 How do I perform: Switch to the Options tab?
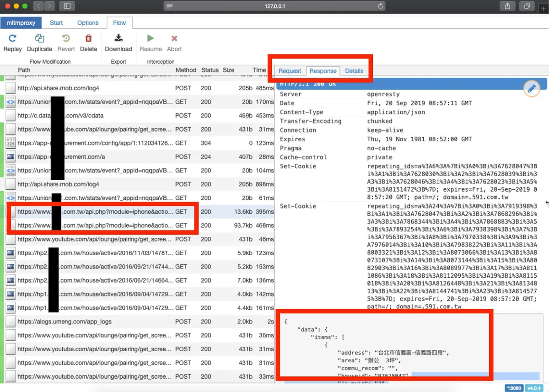click(x=87, y=22)
